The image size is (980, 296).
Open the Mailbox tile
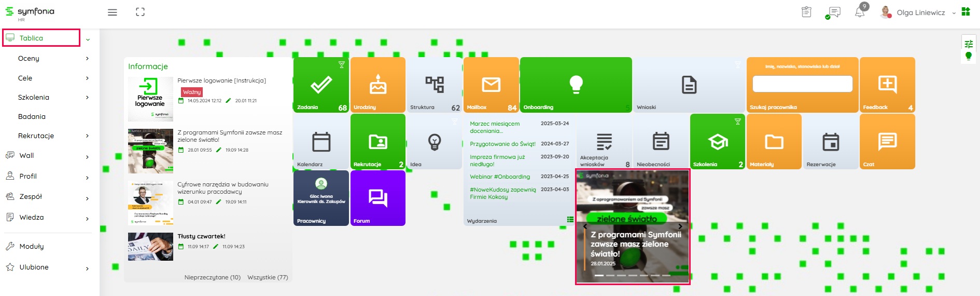(x=491, y=85)
